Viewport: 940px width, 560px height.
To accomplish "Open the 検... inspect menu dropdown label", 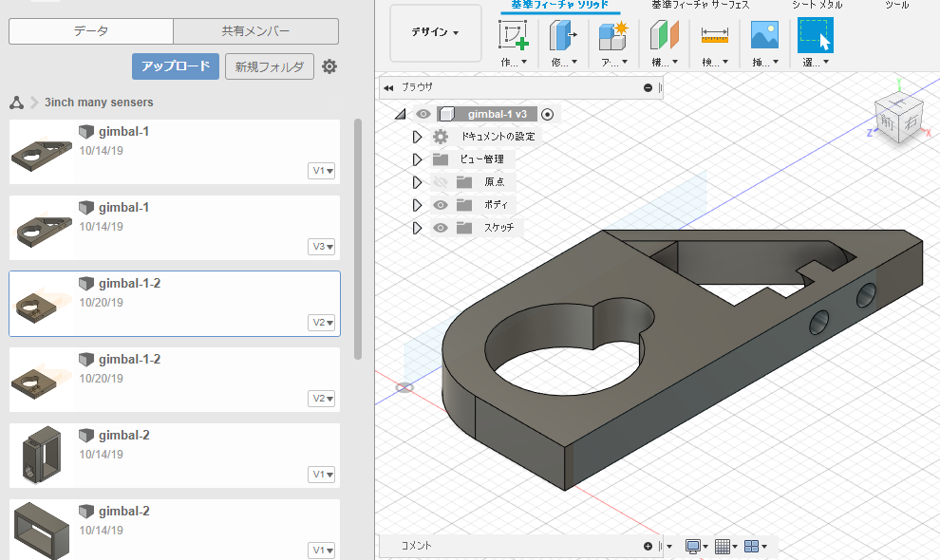I will click(715, 63).
